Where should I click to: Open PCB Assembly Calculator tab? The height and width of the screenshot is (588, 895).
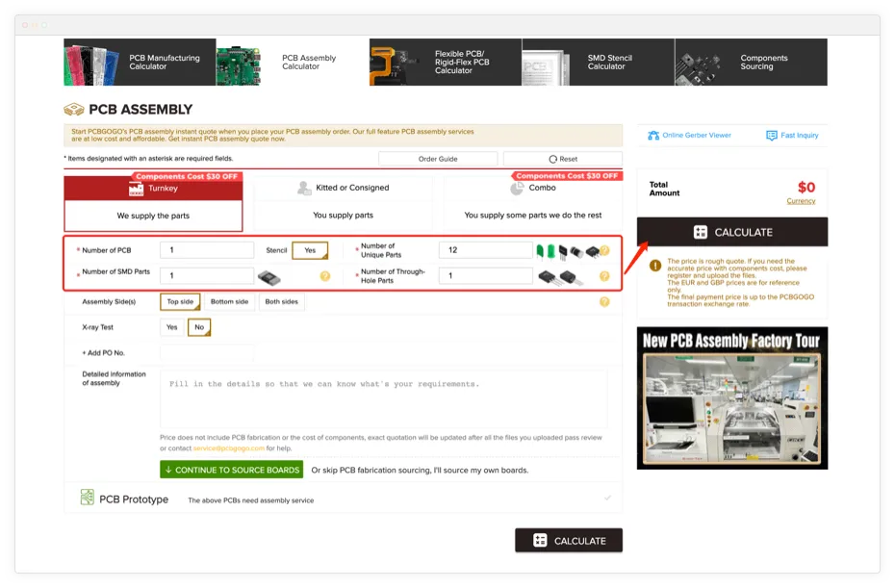click(293, 63)
